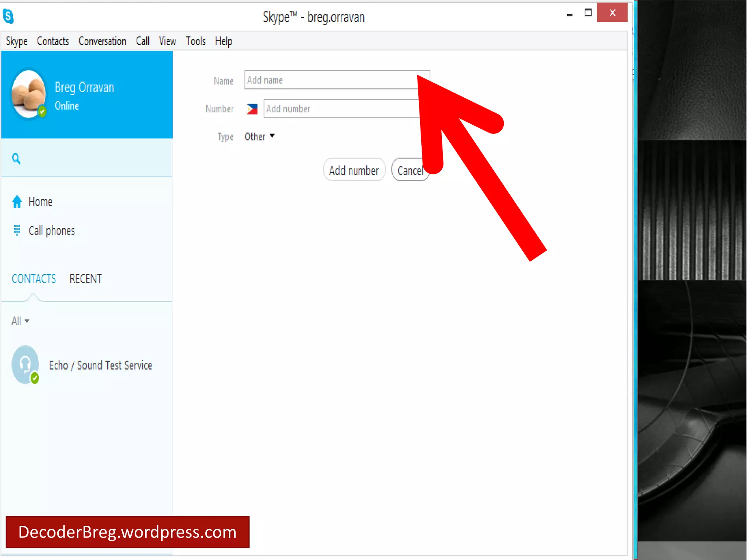
Task: Close the Skype window
Action: 612,13
